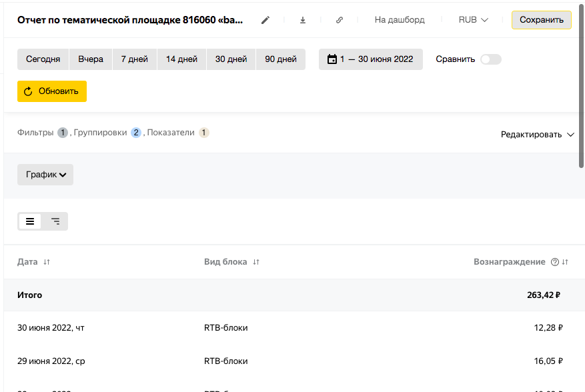
Task: Sort table by Дата column arrows
Action: [x=47, y=262]
